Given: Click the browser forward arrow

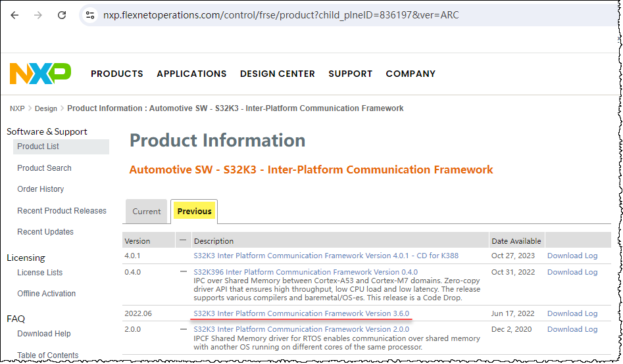Looking at the screenshot, I should coord(38,15).
